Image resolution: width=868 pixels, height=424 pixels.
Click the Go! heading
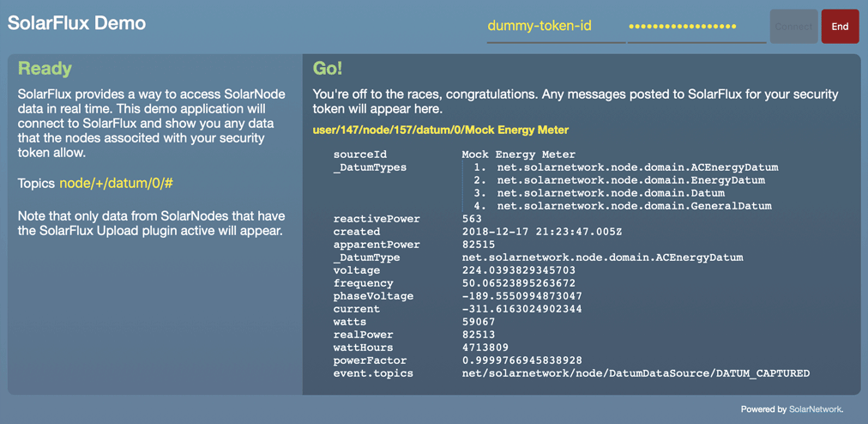(328, 69)
